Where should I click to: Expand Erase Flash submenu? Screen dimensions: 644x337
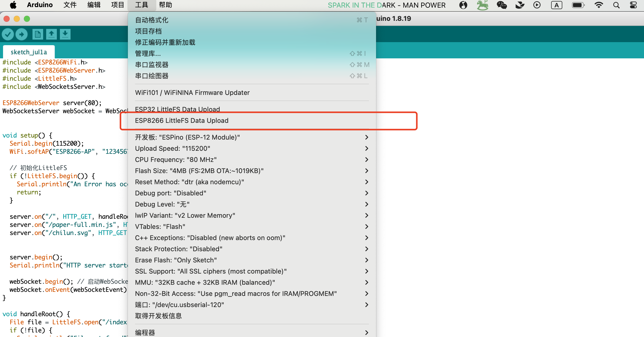click(x=252, y=260)
